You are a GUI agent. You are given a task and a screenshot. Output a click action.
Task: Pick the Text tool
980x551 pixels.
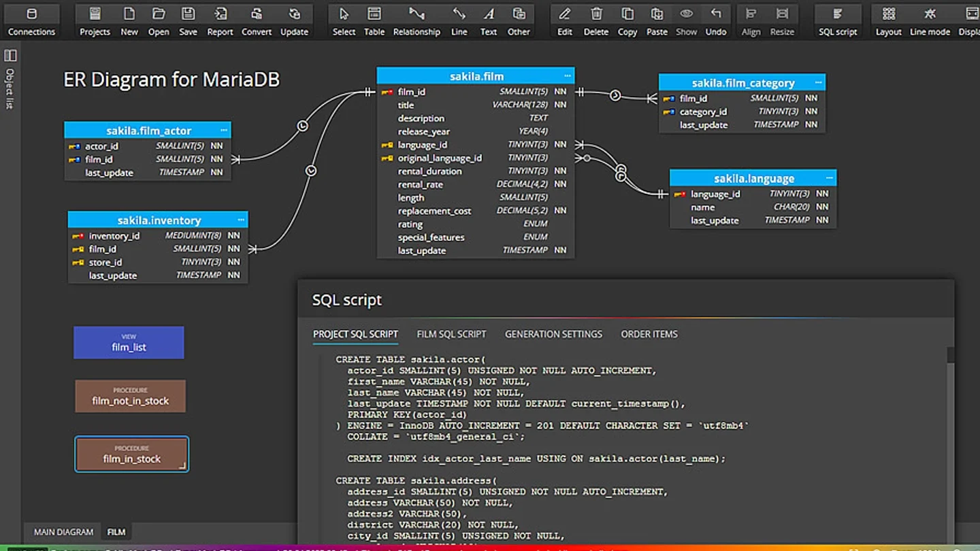click(x=489, y=21)
